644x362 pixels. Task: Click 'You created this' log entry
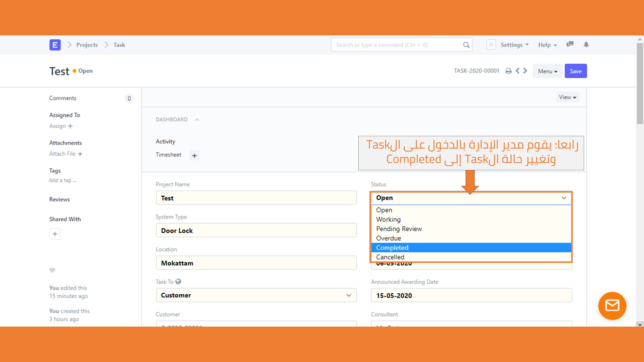[70, 315]
